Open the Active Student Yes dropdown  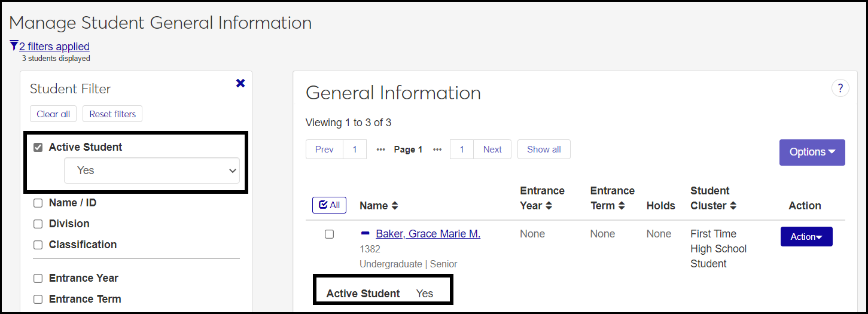[x=152, y=170]
